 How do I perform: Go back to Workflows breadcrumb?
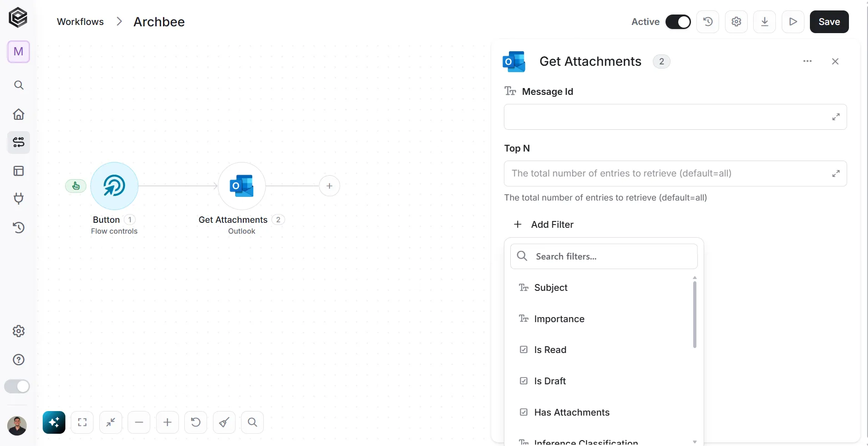click(80, 22)
